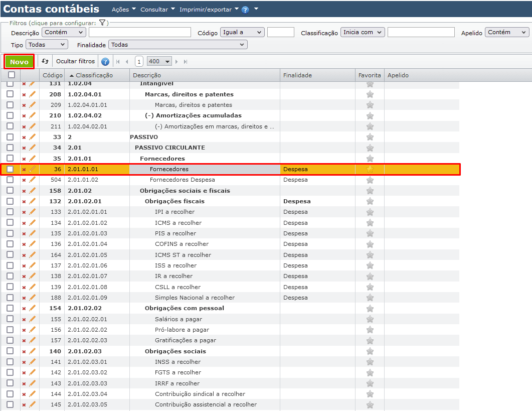Open the page size 400 dropdown
This screenshot has height=411, width=532.
(x=159, y=61)
